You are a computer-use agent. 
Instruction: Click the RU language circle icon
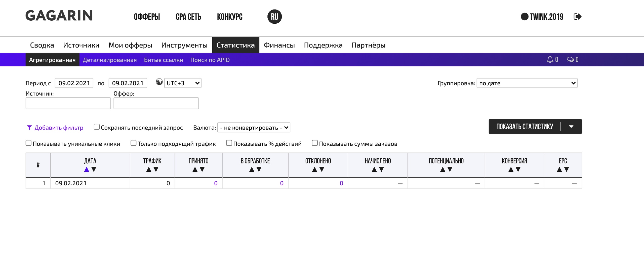[x=274, y=17]
